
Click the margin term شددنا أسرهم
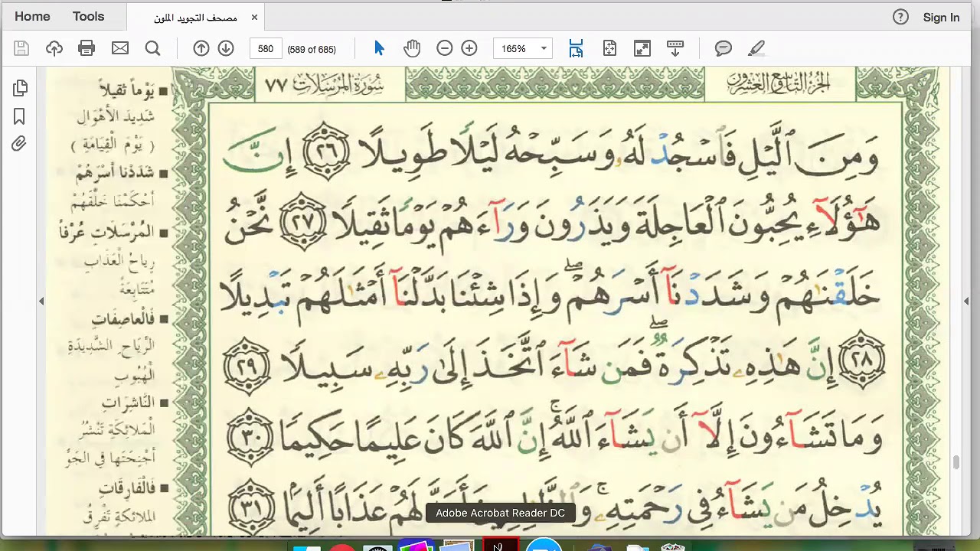pyautogui.click(x=116, y=173)
